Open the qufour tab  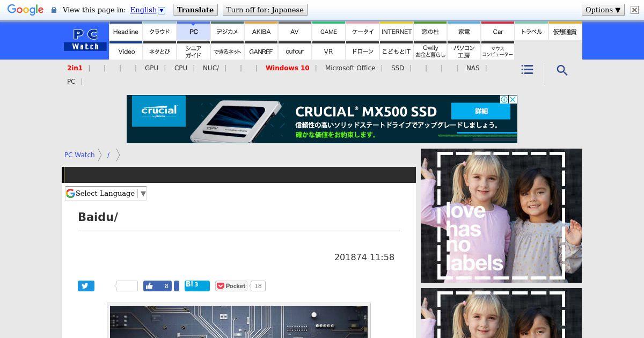click(295, 51)
